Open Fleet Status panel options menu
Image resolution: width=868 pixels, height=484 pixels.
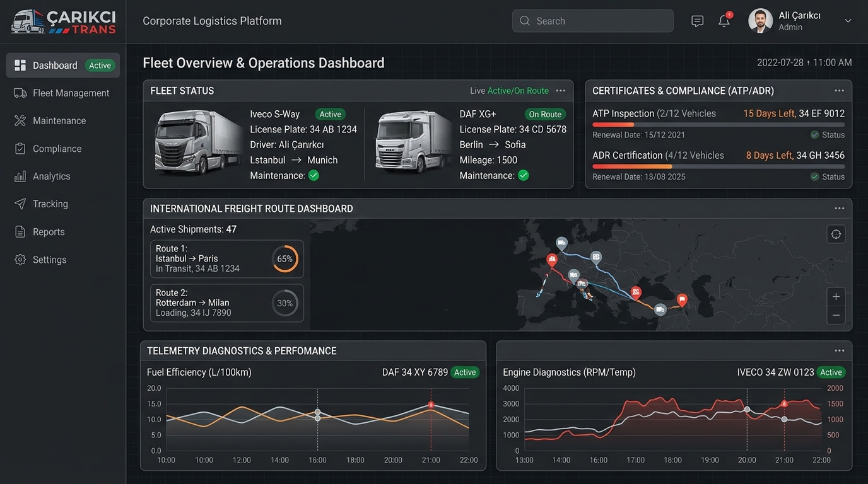(x=561, y=91)
